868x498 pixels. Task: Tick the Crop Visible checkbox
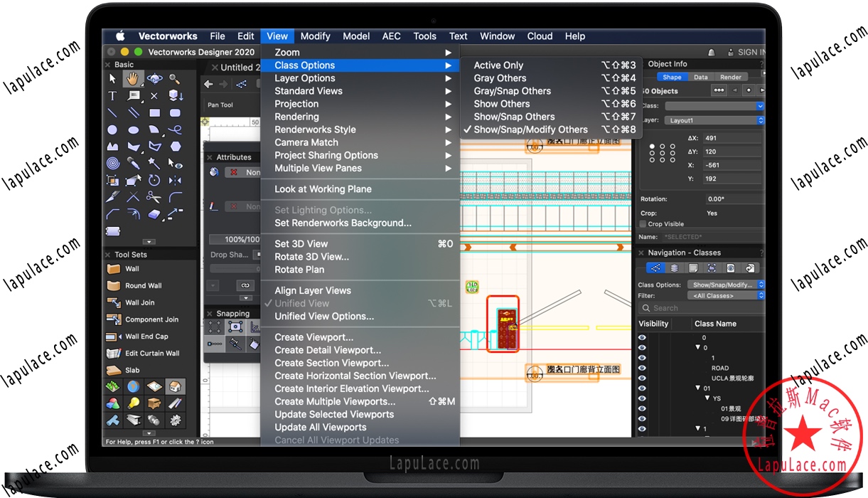click(643, 224)
